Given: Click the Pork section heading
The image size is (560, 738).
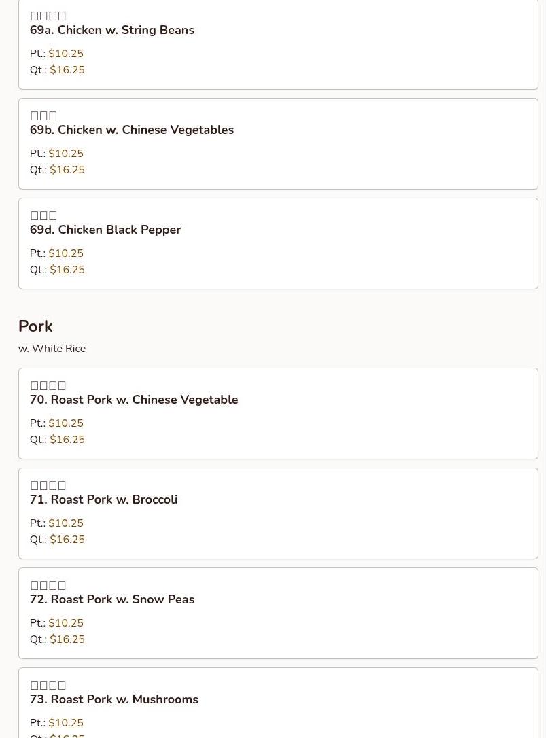Looking at the screenshot, I should coord(35,326).
